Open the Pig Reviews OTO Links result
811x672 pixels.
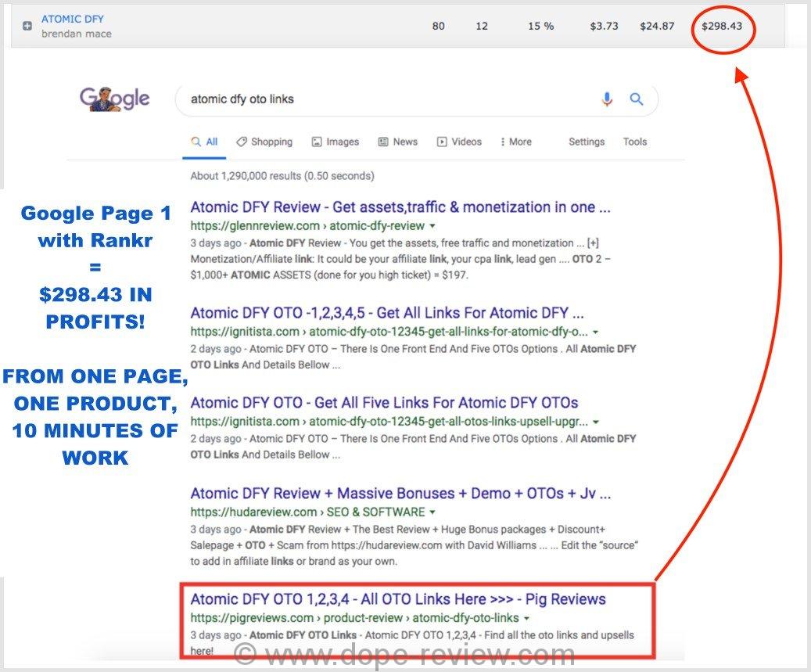[x=397, y=599]
